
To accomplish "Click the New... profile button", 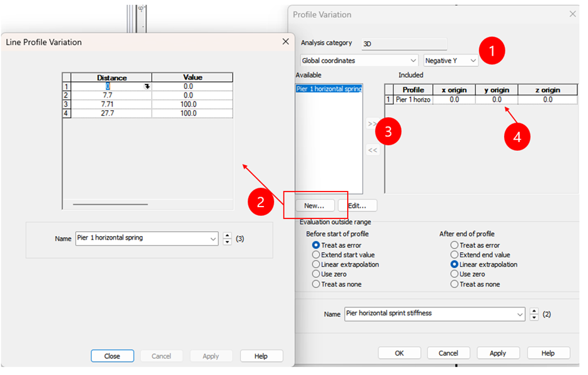I will (x=314, y=205).
